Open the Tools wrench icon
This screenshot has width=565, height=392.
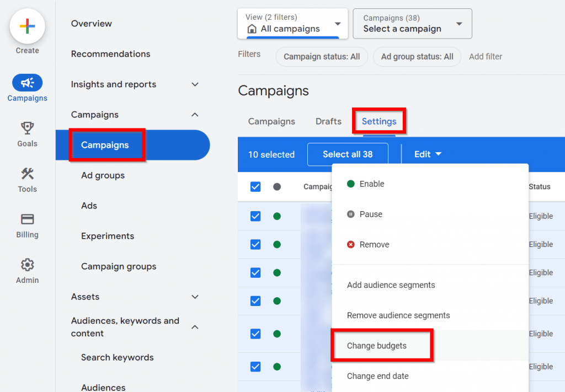pos(28,174)
